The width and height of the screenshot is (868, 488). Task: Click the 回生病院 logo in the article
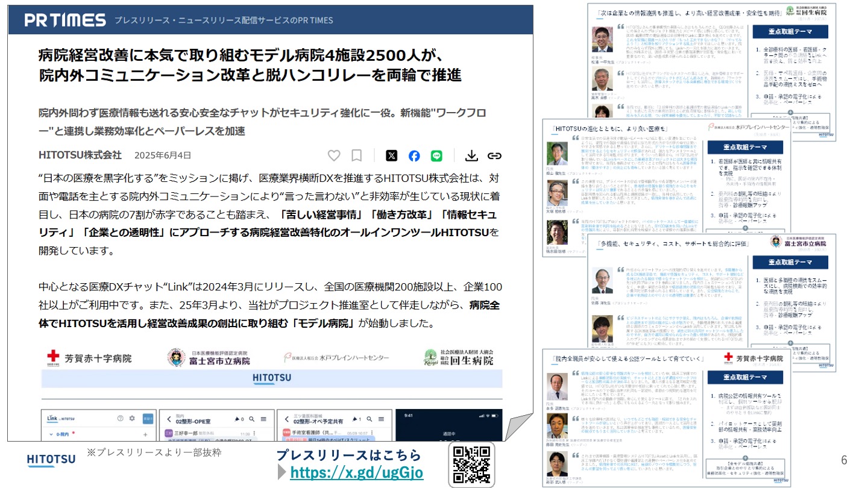tap(458, 357)
